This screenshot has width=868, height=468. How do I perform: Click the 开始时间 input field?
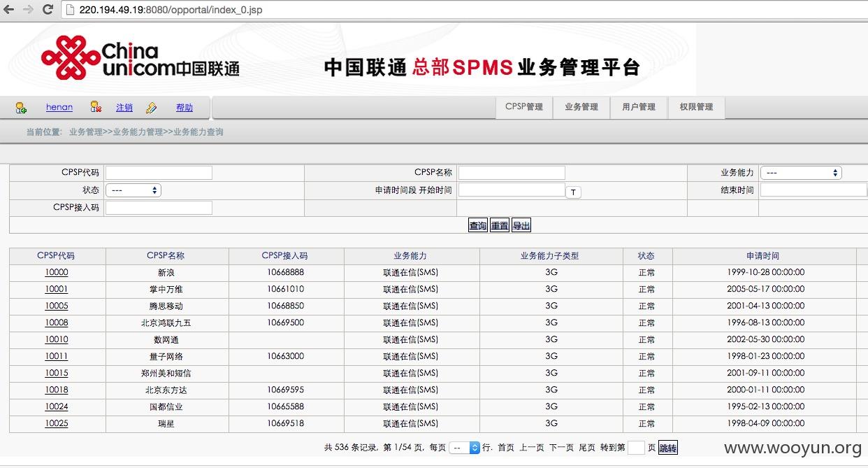tap(512, 190)
